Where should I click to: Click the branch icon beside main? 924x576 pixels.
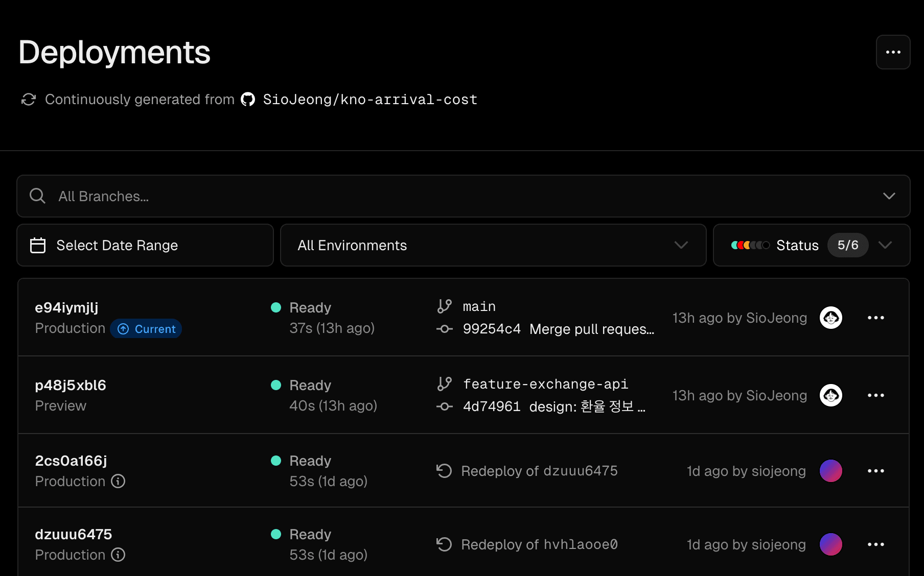click(445, 305)
